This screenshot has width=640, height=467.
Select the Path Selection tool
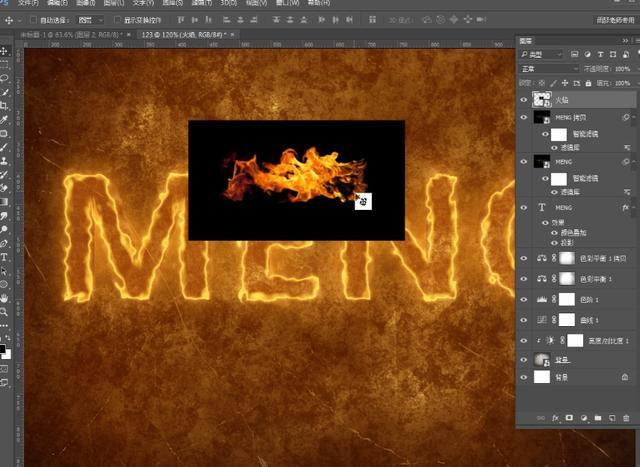[x=4, y=271]
